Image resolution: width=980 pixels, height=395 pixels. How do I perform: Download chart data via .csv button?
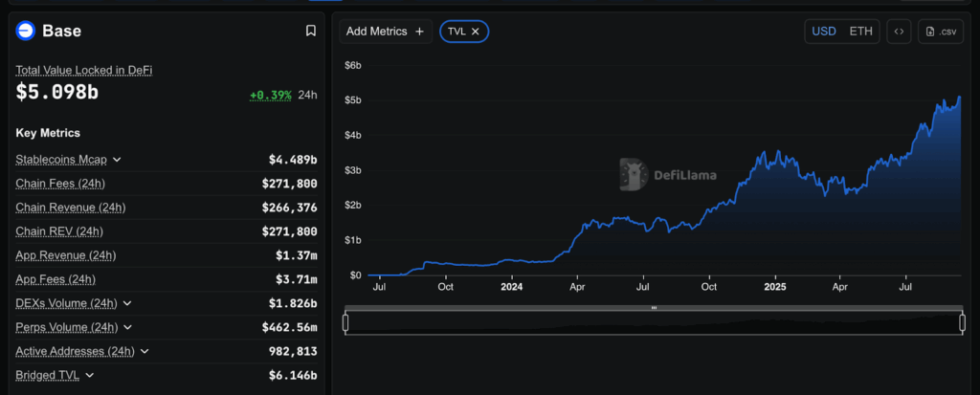tap(940, 32)
